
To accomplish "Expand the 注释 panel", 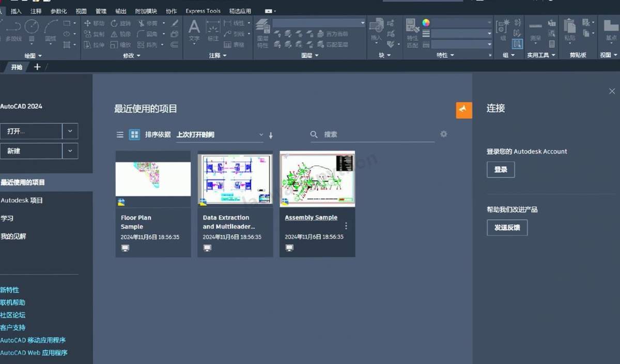I will click(218, 55).
